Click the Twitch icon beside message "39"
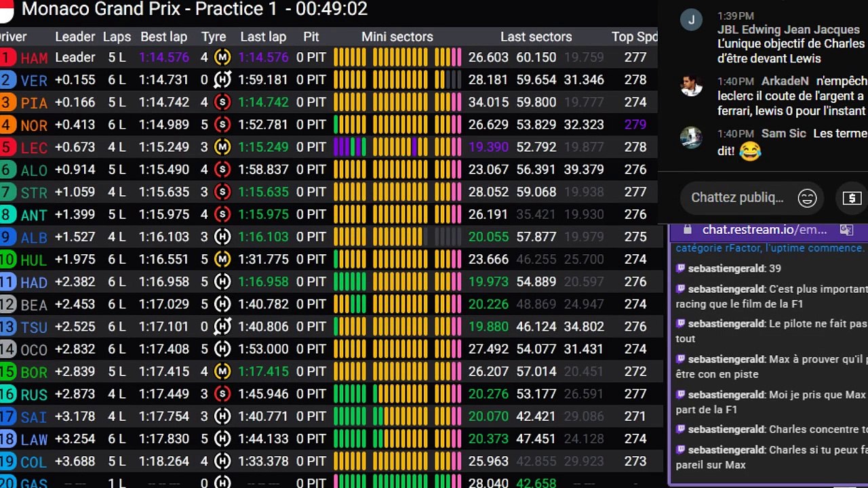Viewport: 868px width, 488px height. point(681,268)
